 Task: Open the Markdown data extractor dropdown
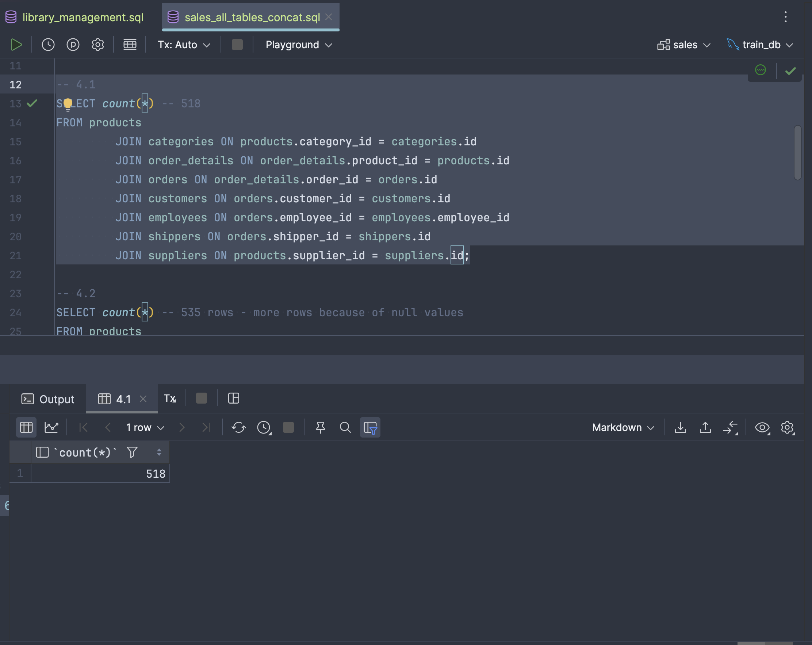[623, 427]
